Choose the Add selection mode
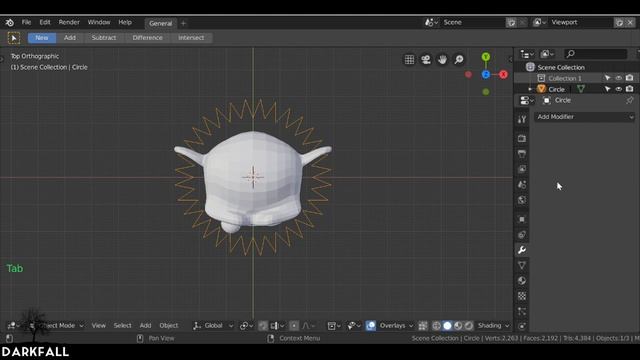The width and height of the screenshot is (640, 360). point(70,38)
